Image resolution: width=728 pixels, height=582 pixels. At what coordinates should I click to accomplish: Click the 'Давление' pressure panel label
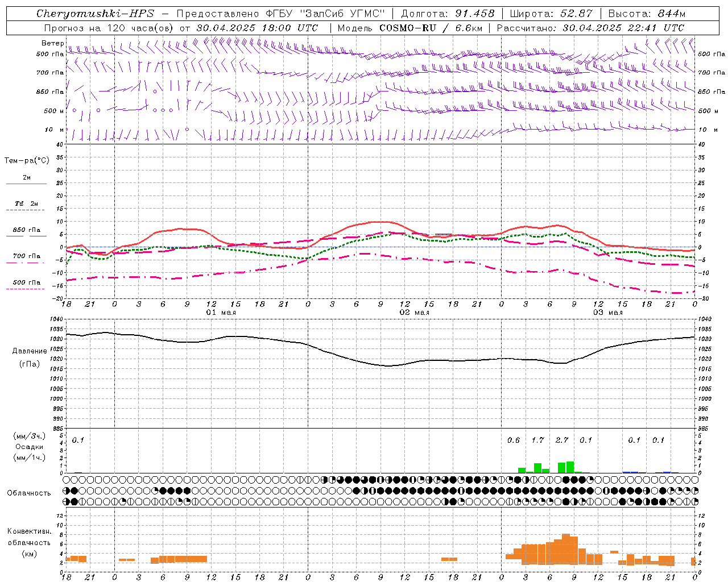30,351
